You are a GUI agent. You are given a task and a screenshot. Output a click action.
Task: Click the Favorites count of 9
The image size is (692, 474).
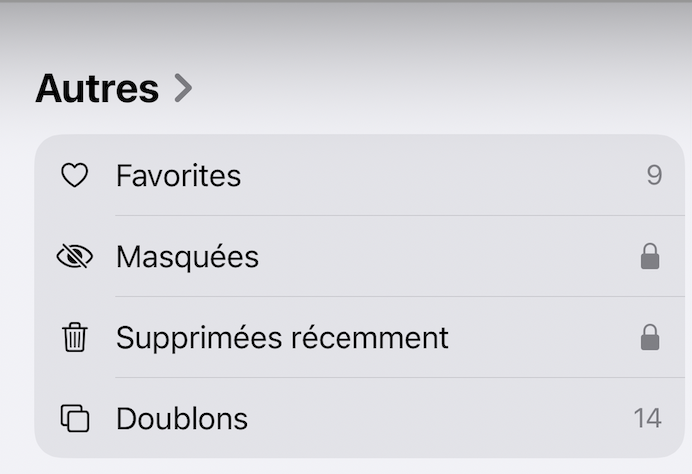[654, 176]
